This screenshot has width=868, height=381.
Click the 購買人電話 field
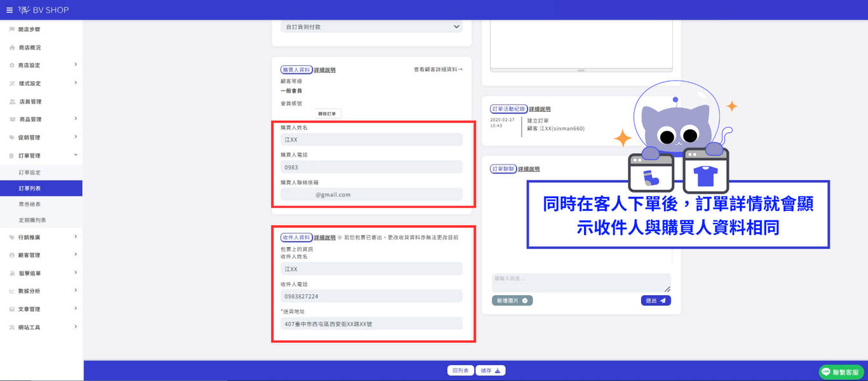[x=371, y=167]
